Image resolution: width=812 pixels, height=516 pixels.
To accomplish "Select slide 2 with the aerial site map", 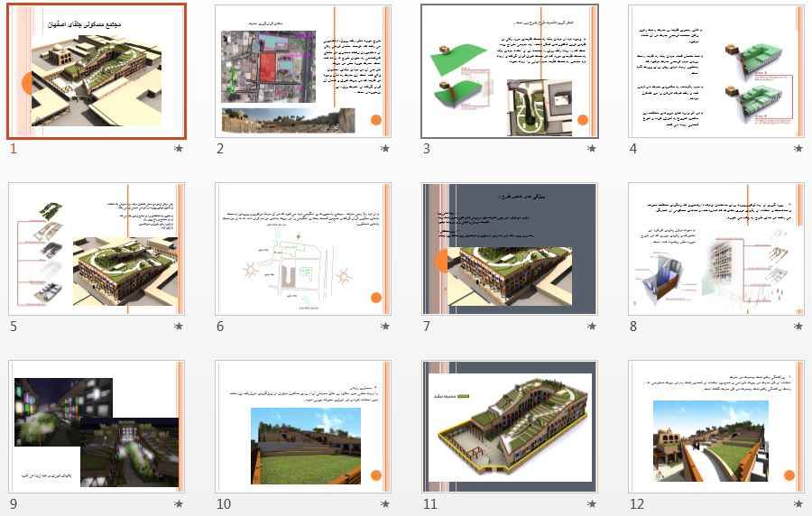I will (x=303, y=71).
